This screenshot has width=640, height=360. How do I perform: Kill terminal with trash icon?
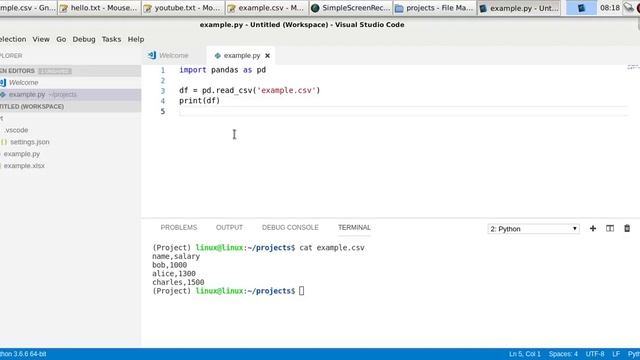(x=627, y=229)
